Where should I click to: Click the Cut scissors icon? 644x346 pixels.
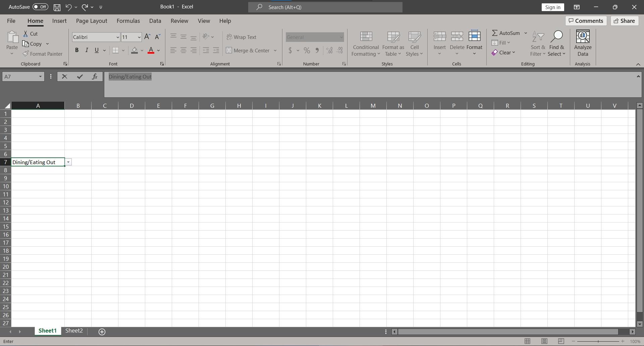click(25, 34)
